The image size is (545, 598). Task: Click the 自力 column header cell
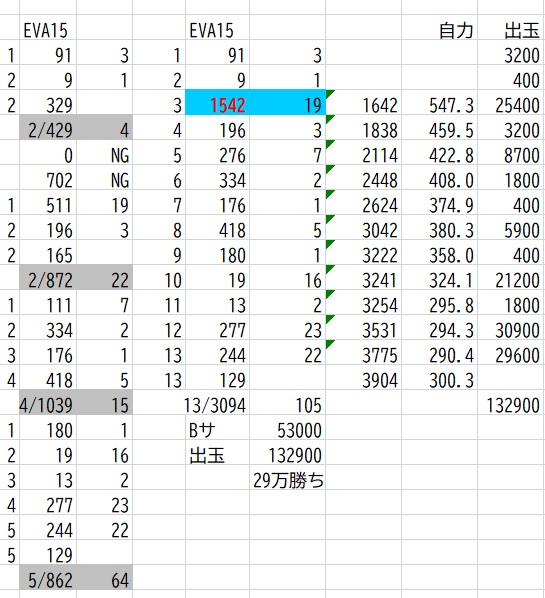[440, 30]
